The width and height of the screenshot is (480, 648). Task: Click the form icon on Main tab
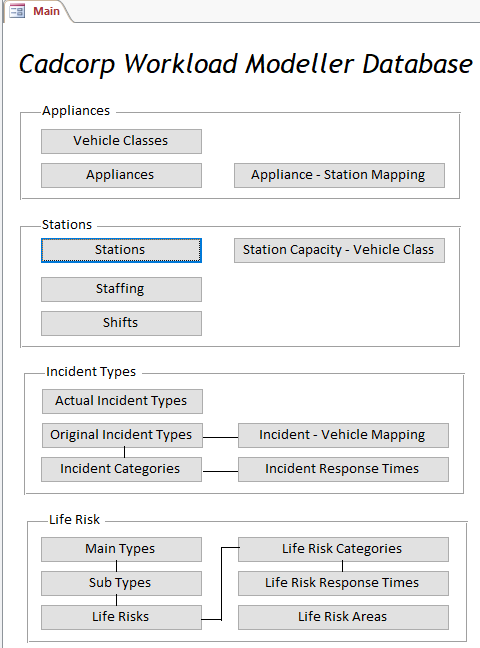pyautogui.click(x=17, y=11)
